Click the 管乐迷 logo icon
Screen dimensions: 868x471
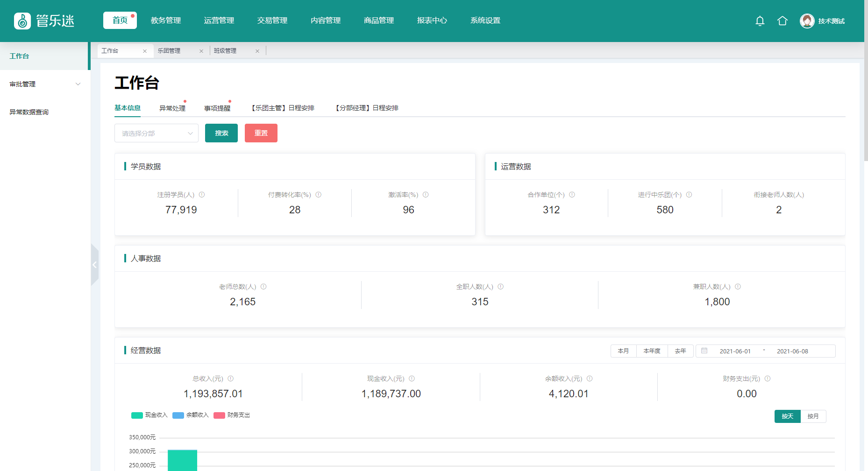click(x=22, y=21)
